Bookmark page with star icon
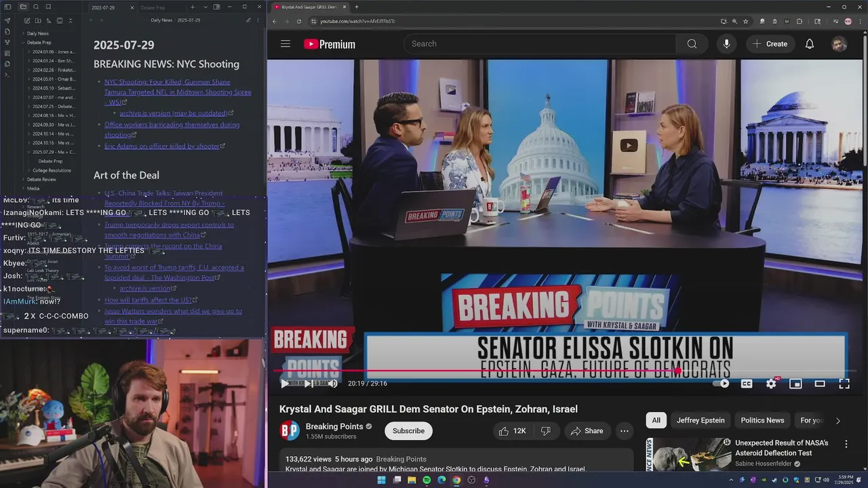 pos(745,21)
